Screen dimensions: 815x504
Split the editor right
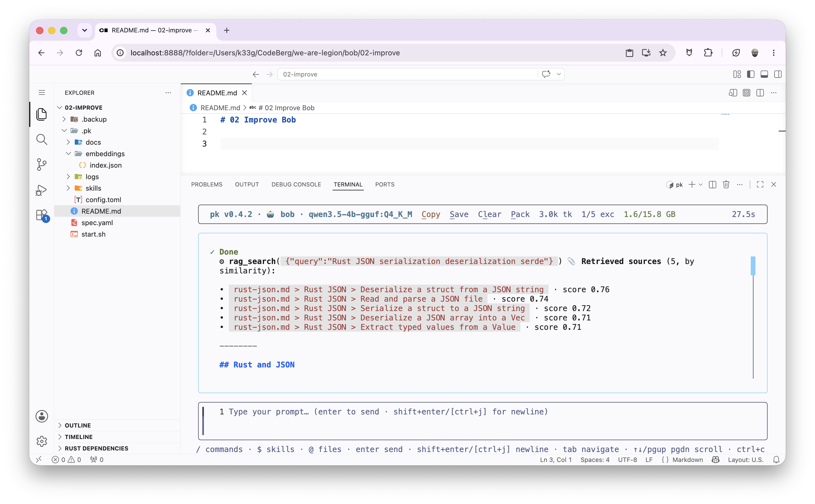click(760, 93)
